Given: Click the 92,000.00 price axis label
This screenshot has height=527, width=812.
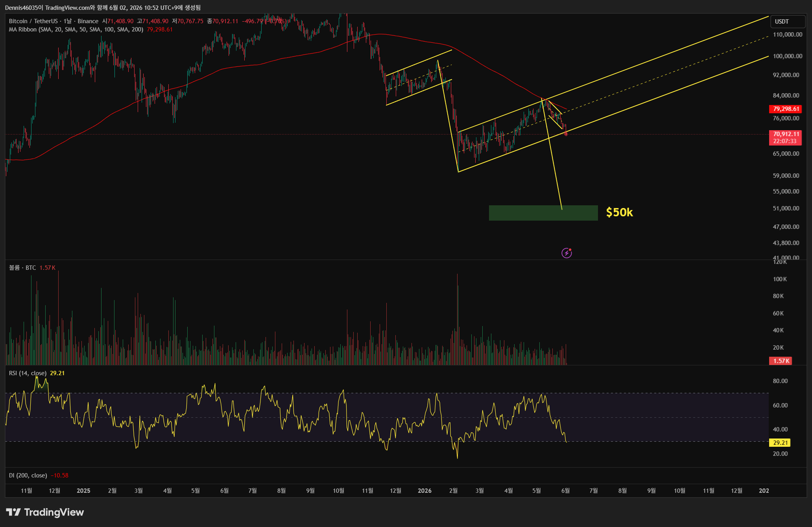Looking at the screenshot, I should click(x=786, y=75).
